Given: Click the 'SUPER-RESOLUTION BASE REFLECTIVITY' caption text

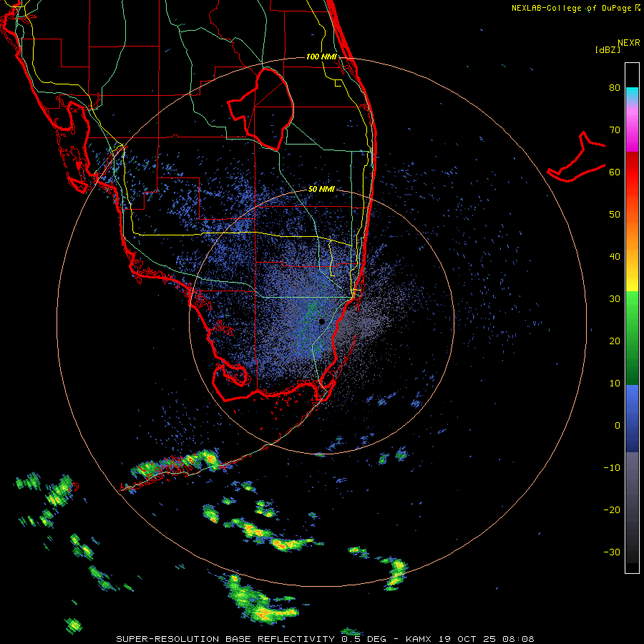Looking at the screenshot, I should [x=225, y=639].
